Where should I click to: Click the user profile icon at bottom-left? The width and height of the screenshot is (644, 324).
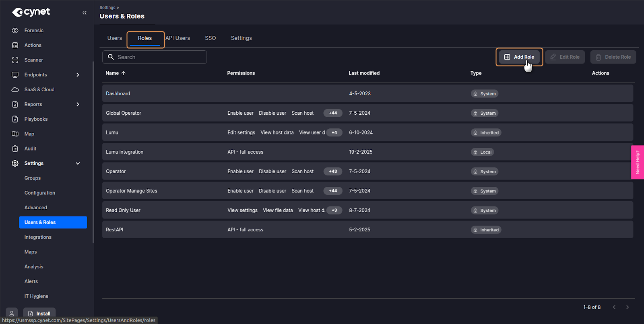click(x=12, y=313)
